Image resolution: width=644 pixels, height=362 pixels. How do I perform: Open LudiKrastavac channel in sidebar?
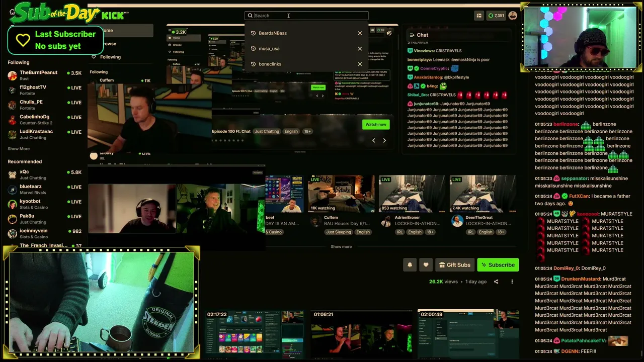tap(45, 134)
